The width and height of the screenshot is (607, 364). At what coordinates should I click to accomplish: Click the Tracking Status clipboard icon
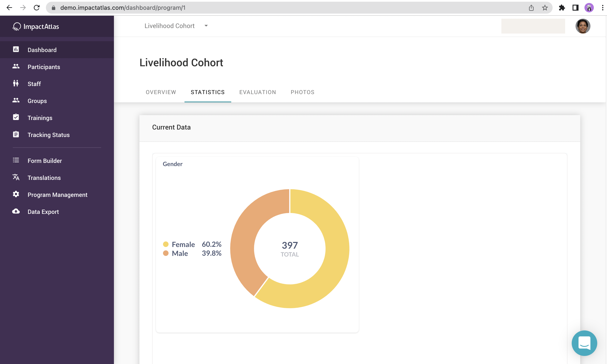(x=16, y=134)
